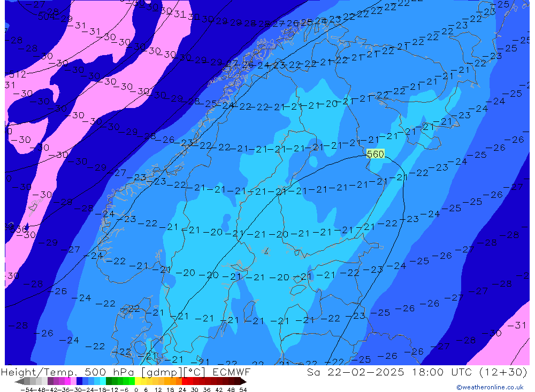535x392 pixels.
Task: Click the [gdmp] unit text in the title
Action: pyautogui.click(x=162, y=372)
